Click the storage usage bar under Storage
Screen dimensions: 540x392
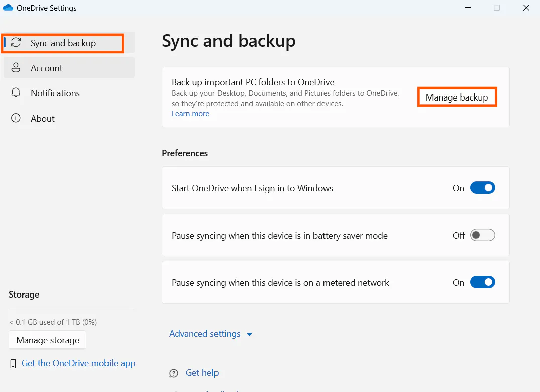coord(71,307)
